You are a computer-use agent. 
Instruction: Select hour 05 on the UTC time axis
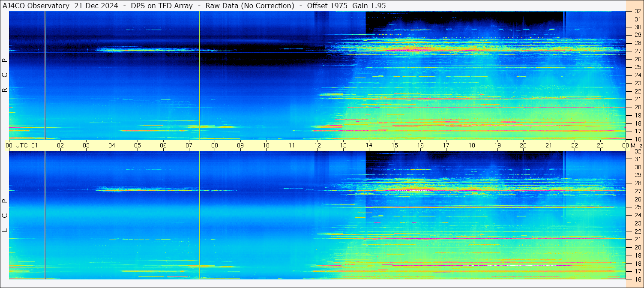[x=138, y=145]
